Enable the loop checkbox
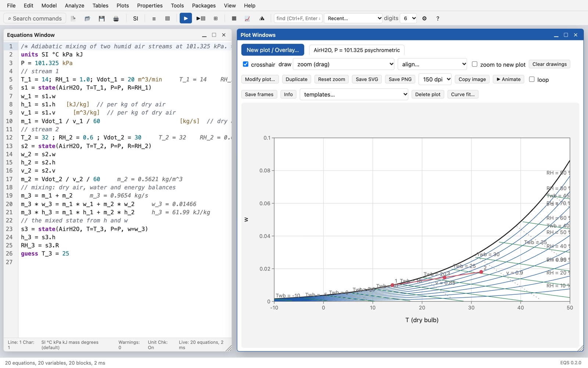This screenshot has width=588, height=368. [x=532, y=79]
